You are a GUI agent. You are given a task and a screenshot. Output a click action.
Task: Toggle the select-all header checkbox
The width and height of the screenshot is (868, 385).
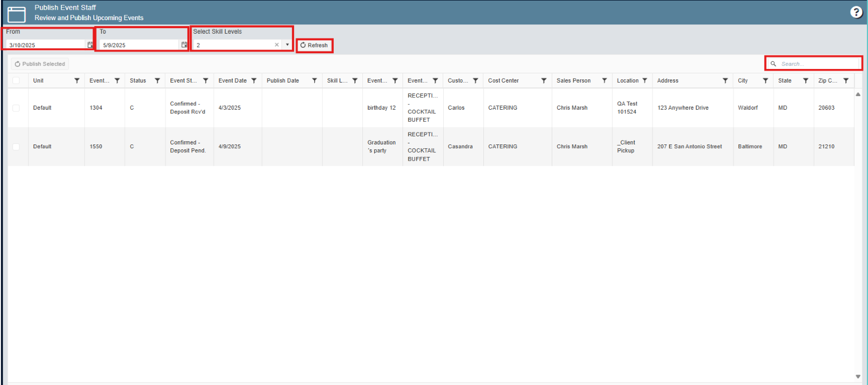click(x=16, y=80)
